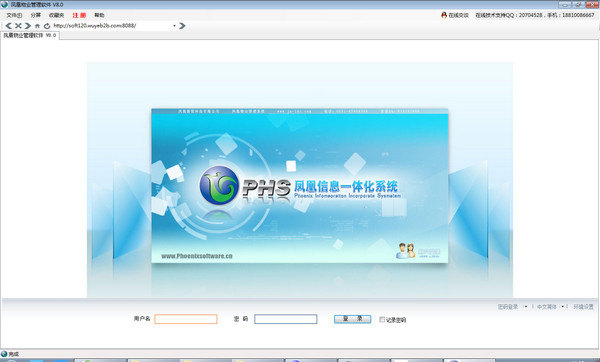The image size is (600, 362).
Task: Select the 凤凰物业管理软件 V8.0 tab
Action: click(30, 35)
